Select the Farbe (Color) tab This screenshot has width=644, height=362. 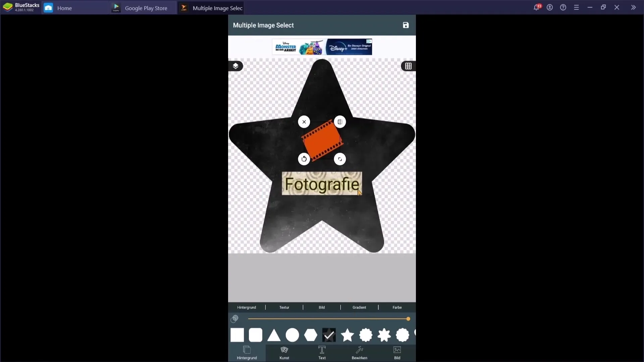click(x=397, y=307)
